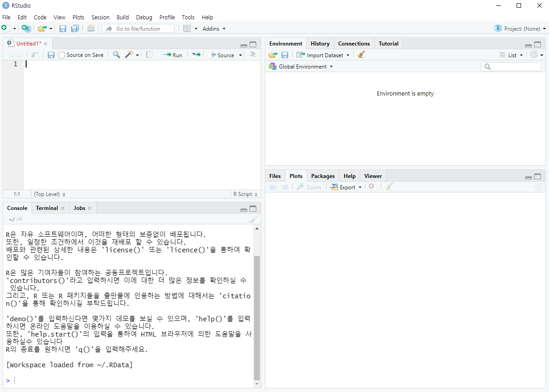Image resolution: width=549 pixels, height=392 pixels.
Task: Select the Environment tab
Action: (x=286, y=44)
